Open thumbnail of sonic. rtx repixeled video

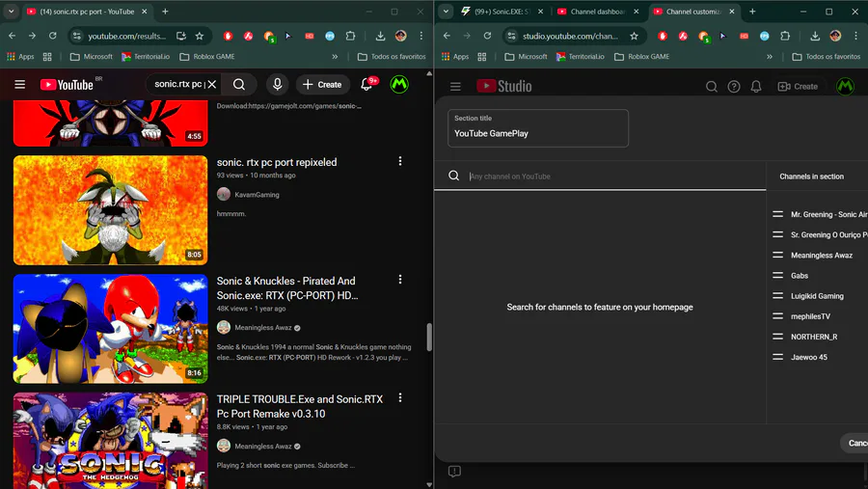pos(111,210)
